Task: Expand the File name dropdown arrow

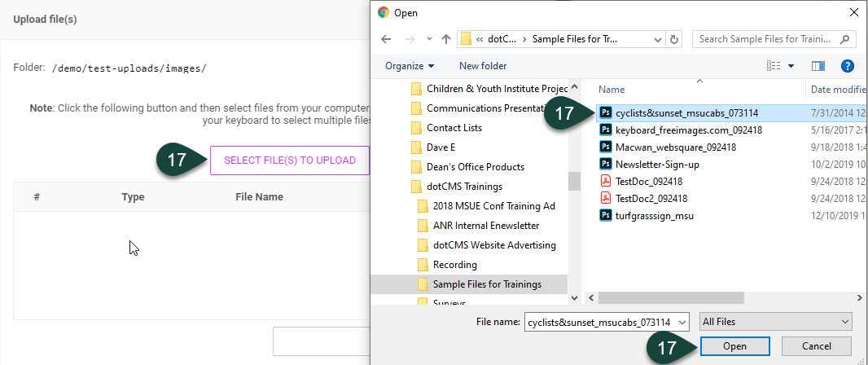Action: click(682, 323)
